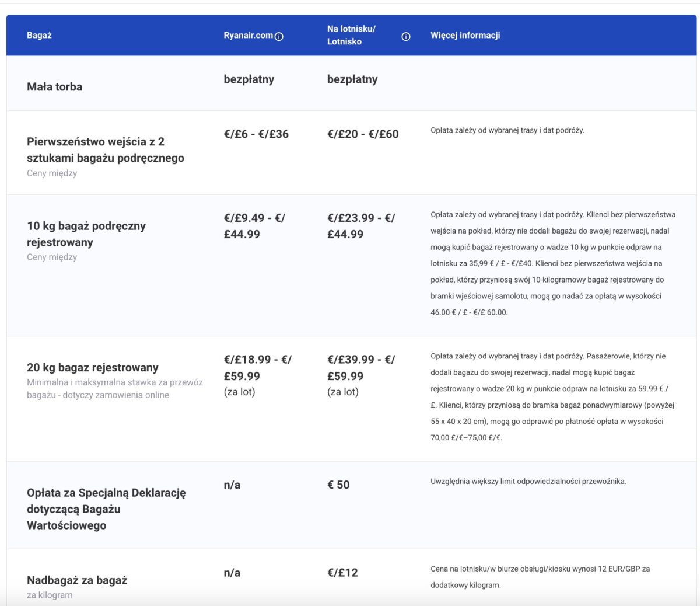Click the Więcej informacji column header
Screen dimensions: 700x606
point(465,35)
